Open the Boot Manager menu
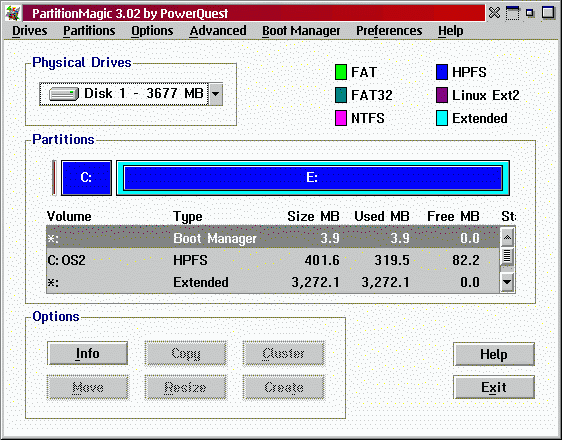 pos(301,31)
